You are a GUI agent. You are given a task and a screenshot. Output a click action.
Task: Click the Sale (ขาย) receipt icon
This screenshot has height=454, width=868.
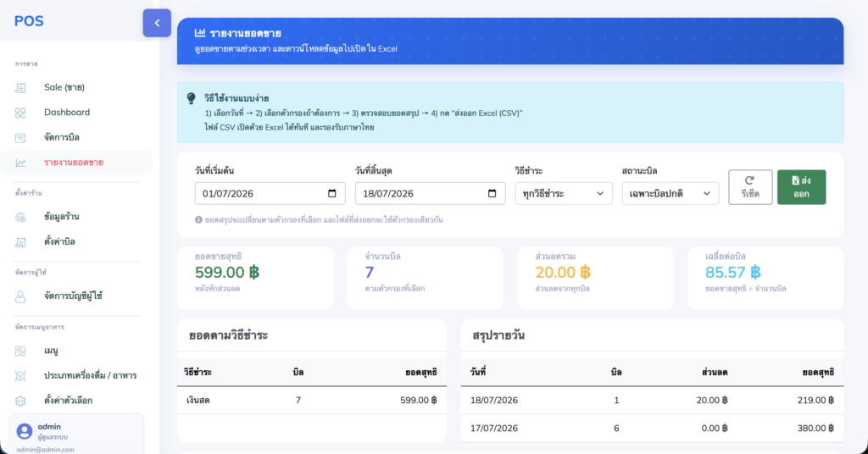(x=20, y=87)
